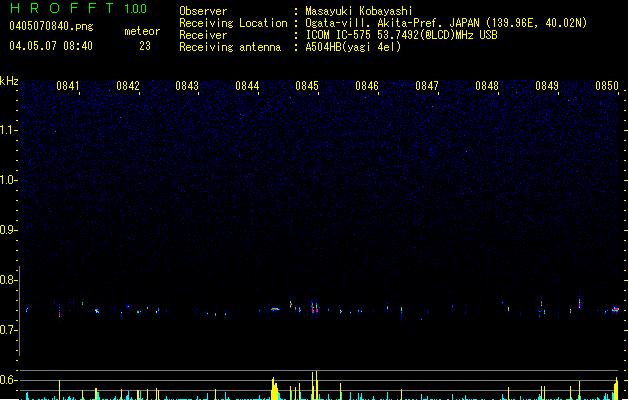Click the date stamp 04.05.07 08:40

coord(51,46)
